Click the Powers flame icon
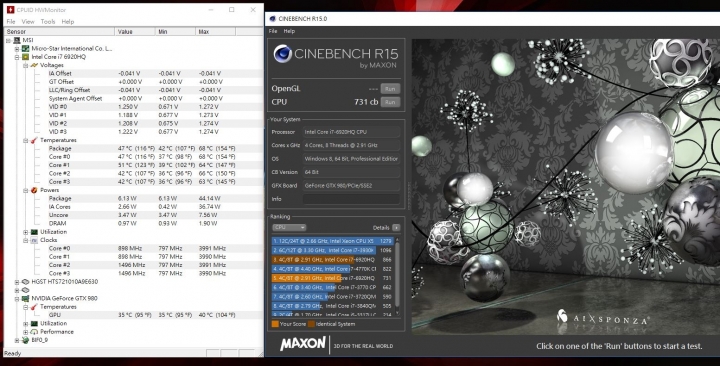 [x=34, y=190]
